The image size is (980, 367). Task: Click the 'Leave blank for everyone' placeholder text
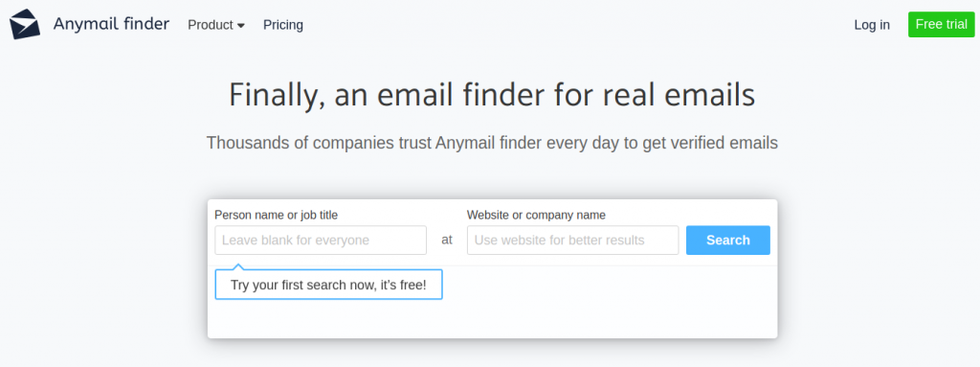296,241
